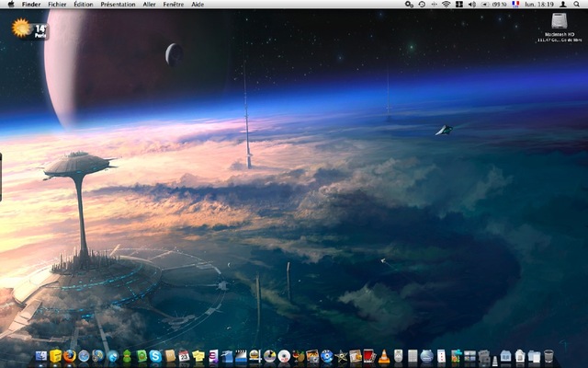Image resolution: width=588 pixels, height=368 pixels.
Task: Open the Aller menu
Action: (149, 5)
